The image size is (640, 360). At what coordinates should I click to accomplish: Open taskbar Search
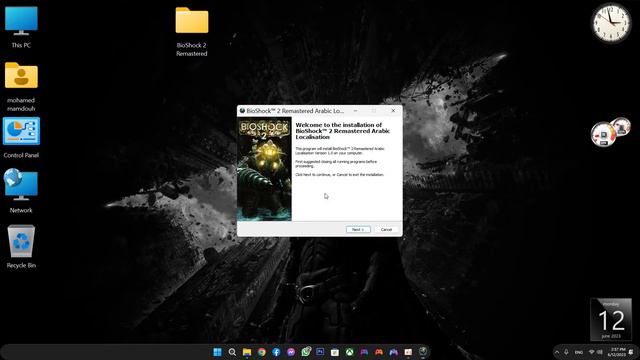point(232,352)
